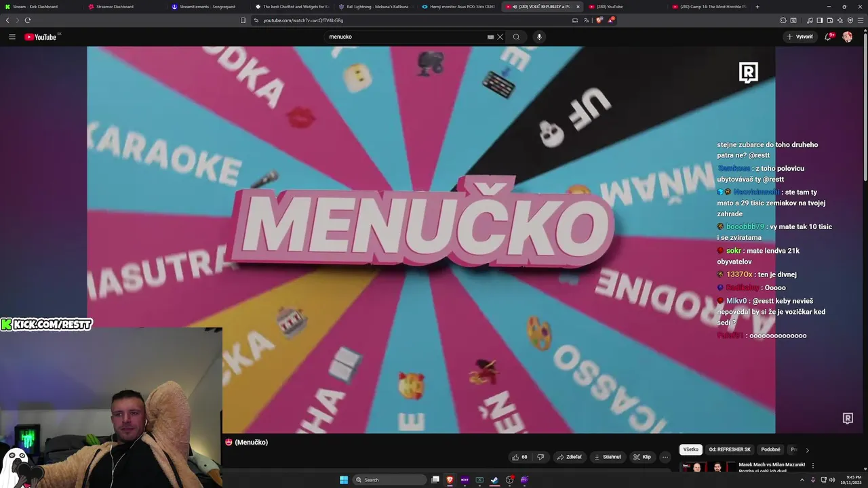868x488 pixels.
Task: Open Brave VPN shield icon
Action: click(x=850, y=20)
